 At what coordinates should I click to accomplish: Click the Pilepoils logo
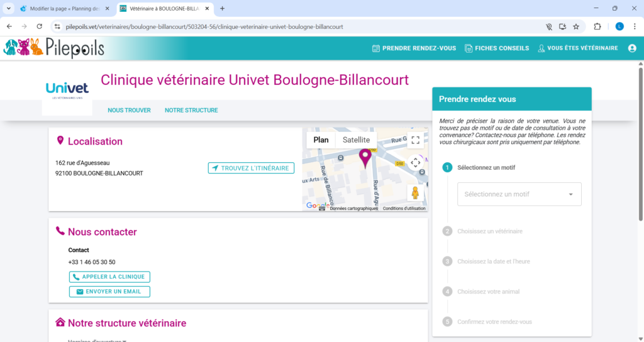54,48
